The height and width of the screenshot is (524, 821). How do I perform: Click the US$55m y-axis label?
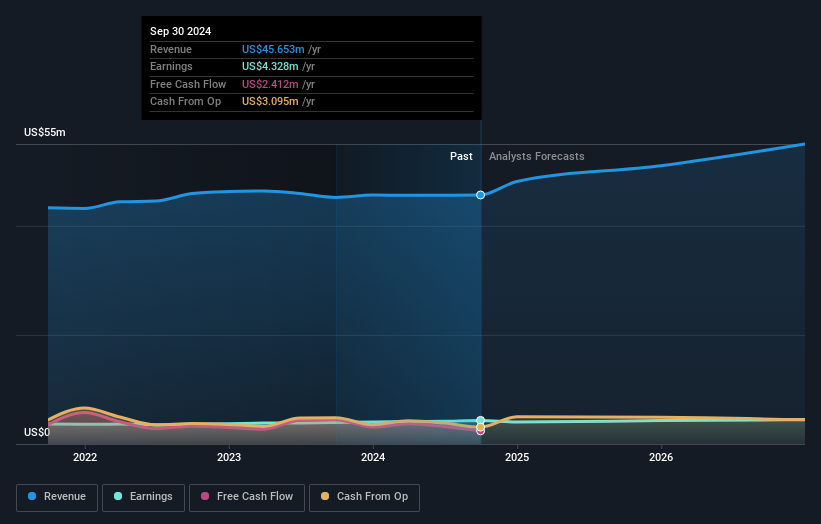[45, 132]
